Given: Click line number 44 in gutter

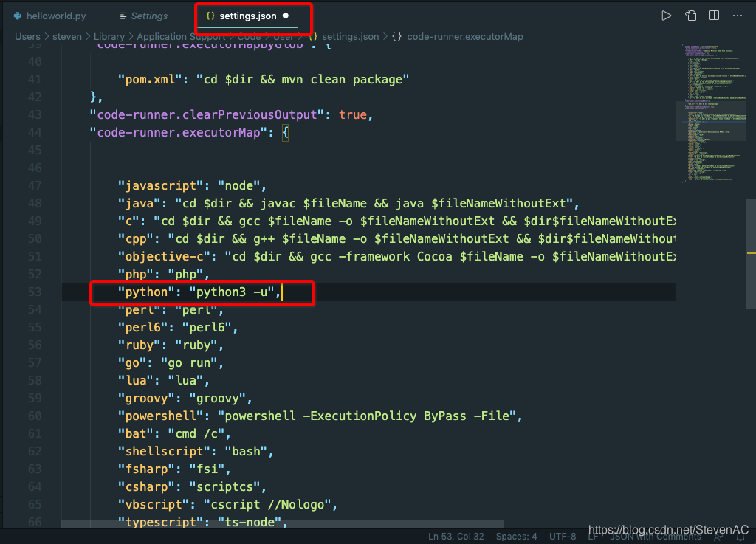Looking at the screenshot, I should 34,133.
